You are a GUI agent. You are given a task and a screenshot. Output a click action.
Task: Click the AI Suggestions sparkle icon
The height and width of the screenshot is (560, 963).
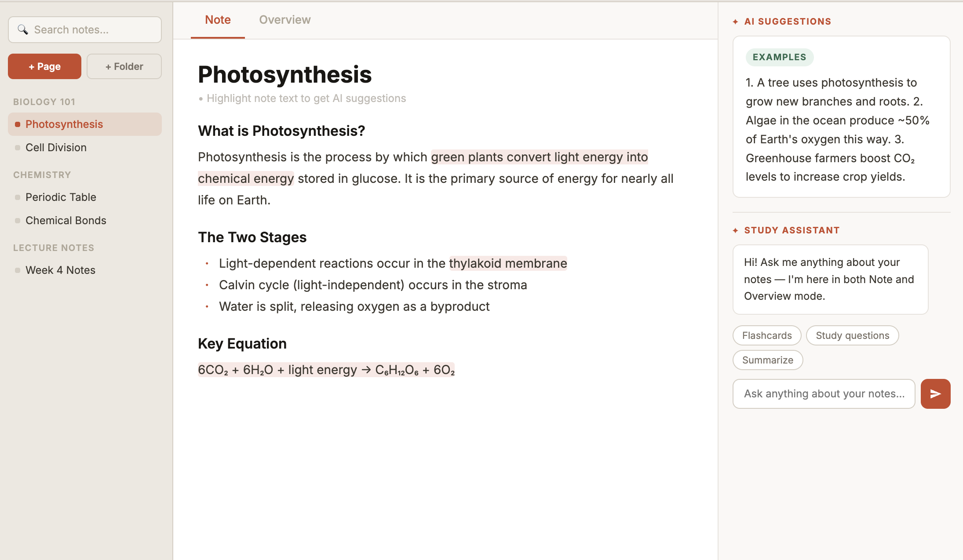point(735,22)
